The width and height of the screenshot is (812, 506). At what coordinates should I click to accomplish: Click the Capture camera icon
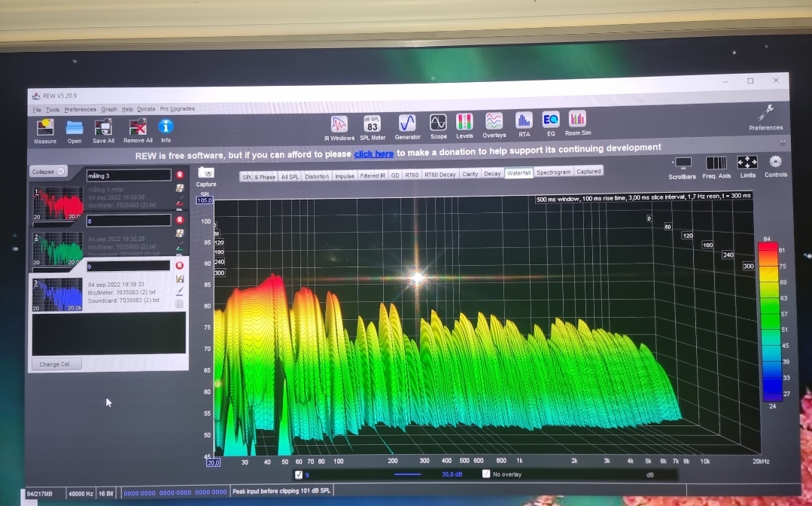pos(205,174)
